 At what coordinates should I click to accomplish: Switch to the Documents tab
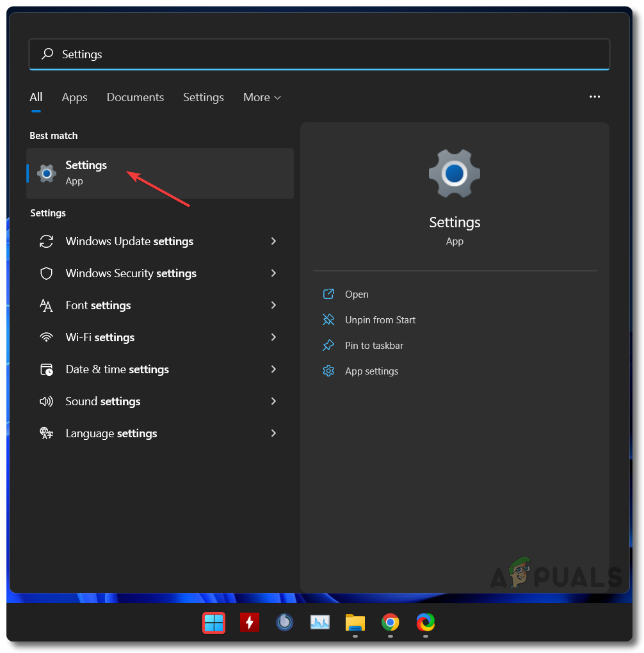click(x=135, y=97)
